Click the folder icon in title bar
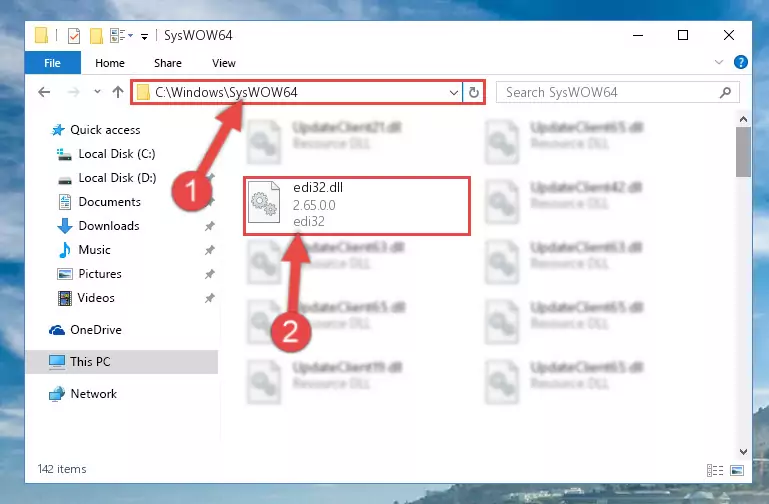The height and width of the screenshot is (504, 769). (42, 35)
